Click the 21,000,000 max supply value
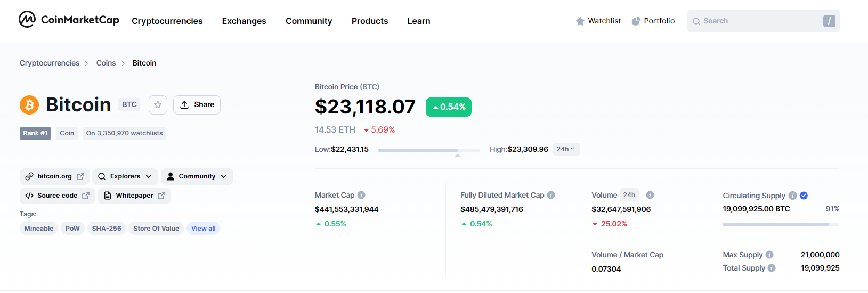 (820, 255)
